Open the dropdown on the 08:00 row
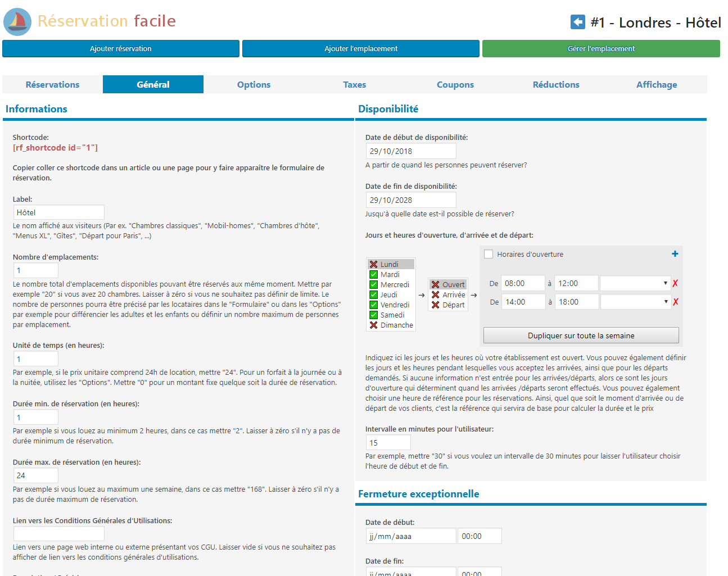This screenshot has height=576, width=728. coord(635,283)
